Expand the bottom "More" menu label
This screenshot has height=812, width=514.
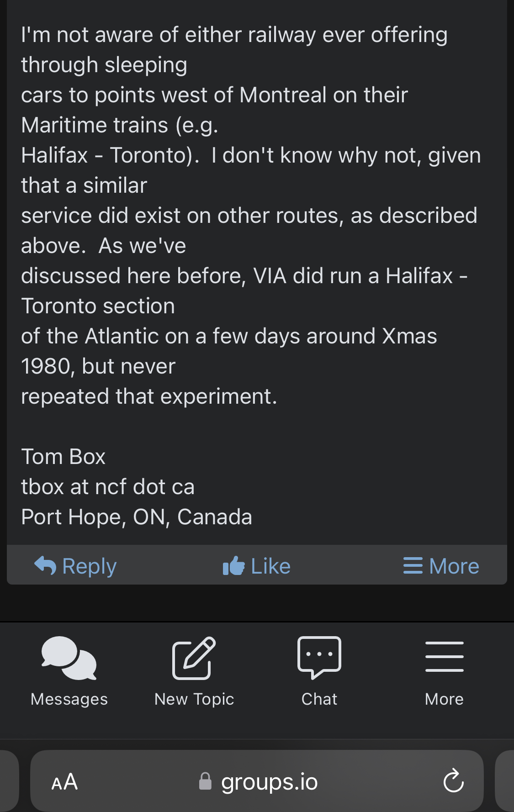click(x=444, y=699)
